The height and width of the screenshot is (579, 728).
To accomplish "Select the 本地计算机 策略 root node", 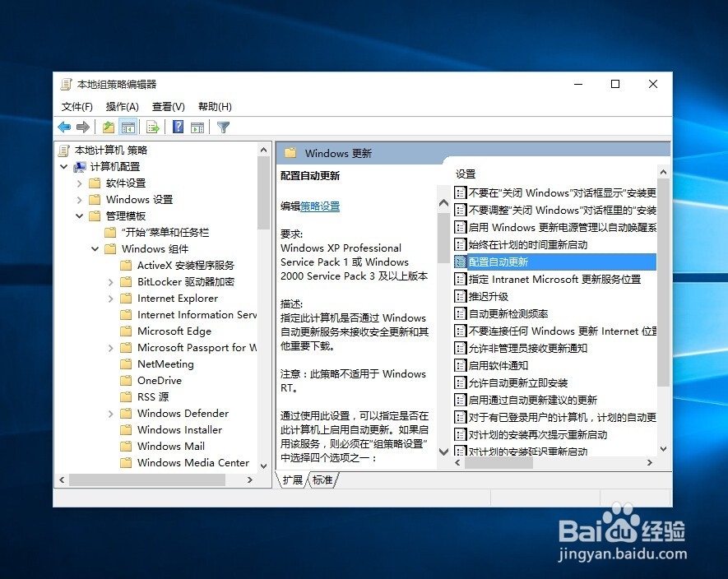I will point(110,150).
